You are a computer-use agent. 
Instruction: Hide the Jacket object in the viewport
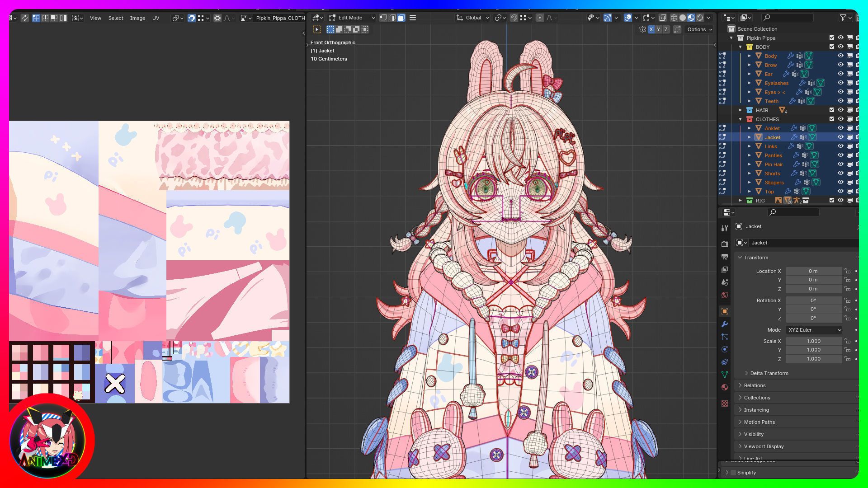point(840,137)
